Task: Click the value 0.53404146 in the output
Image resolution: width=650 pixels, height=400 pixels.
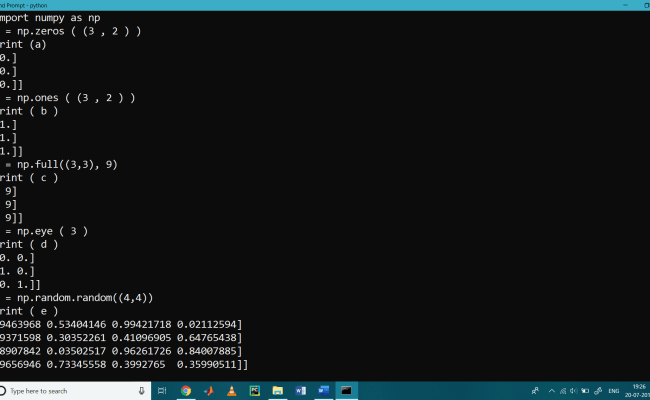Action: [x=76, y=325]
